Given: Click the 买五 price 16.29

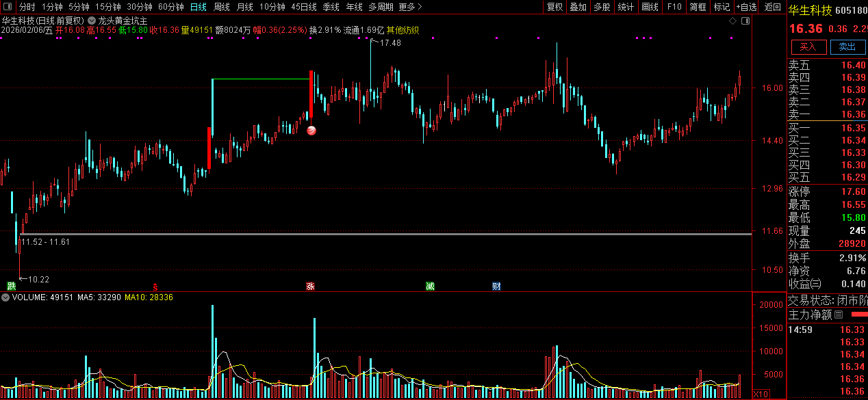Looking at the screenshot, I should coord(853,177).
